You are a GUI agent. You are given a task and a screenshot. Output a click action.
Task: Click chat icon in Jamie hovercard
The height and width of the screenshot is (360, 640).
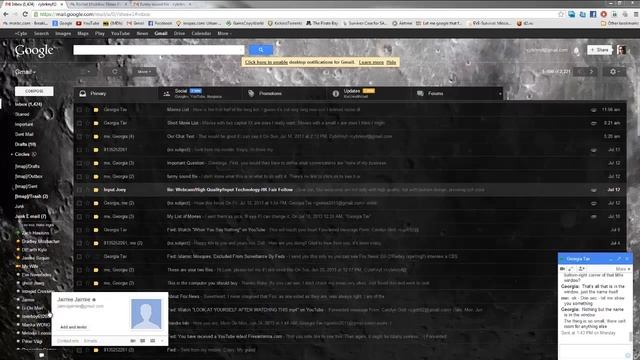pyautogui.click(x=142, y=340)
